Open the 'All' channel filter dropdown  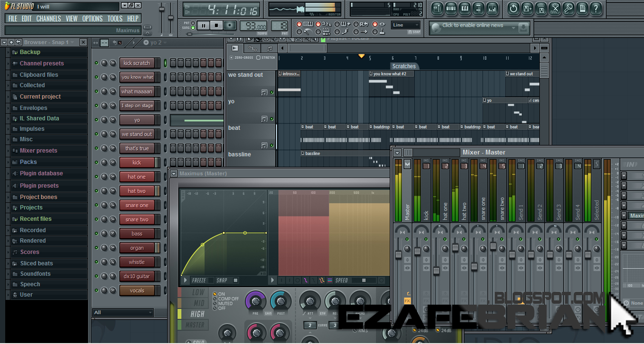click(123, 312)
